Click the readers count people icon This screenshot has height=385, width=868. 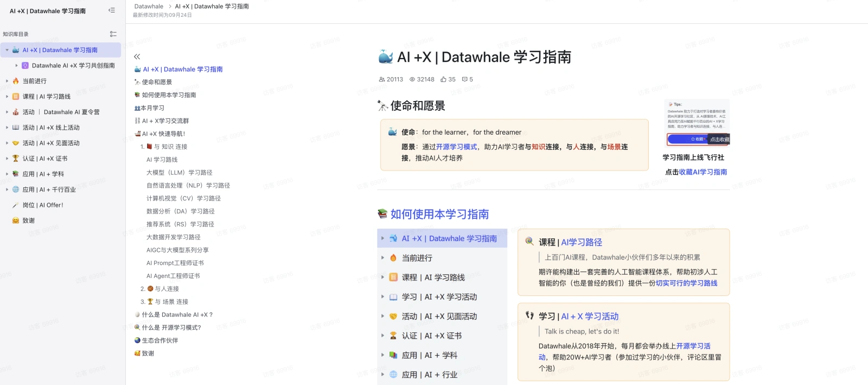tap(382, 79)
